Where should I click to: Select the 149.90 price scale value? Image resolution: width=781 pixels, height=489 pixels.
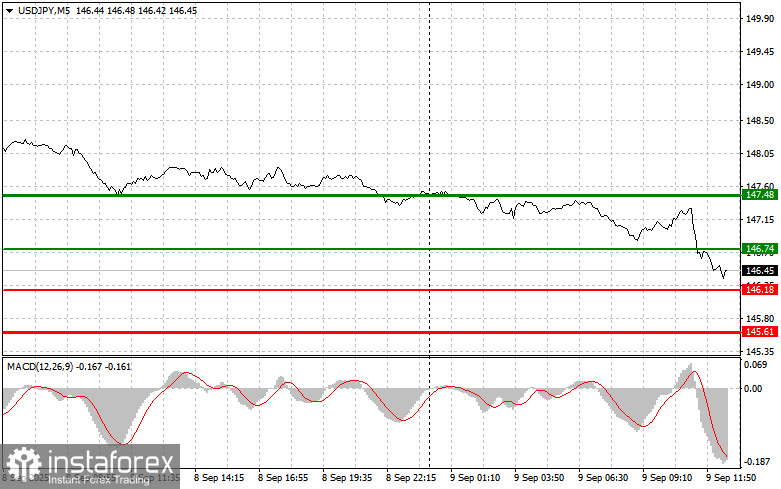click(x=760, y=18)
